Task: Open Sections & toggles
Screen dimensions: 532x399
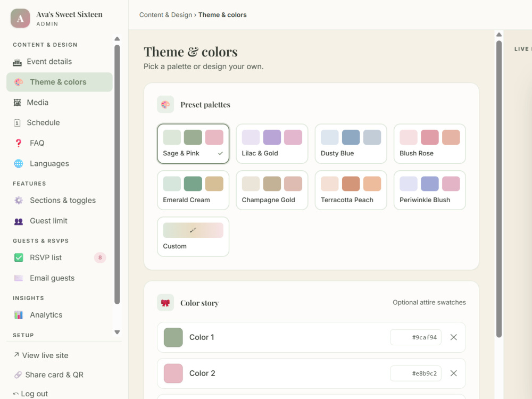Action: coord(60,201)
